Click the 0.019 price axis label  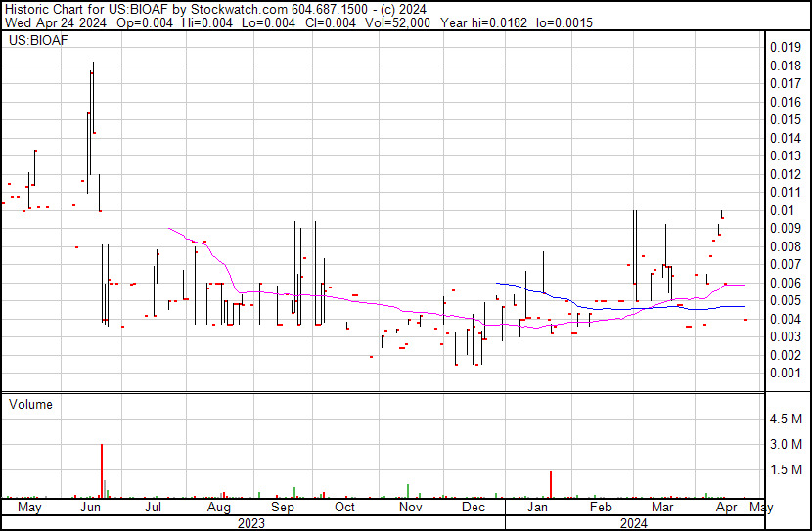(x=785, y=48)
